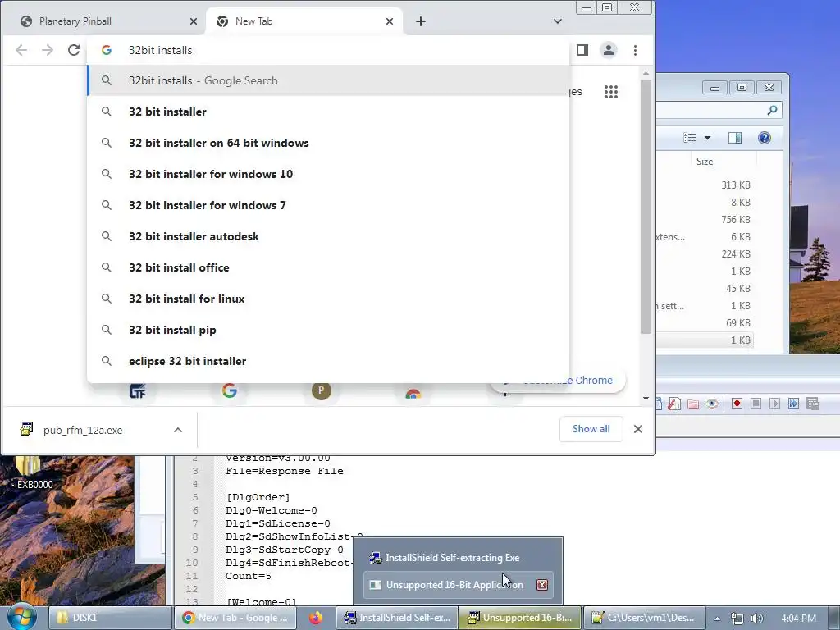The height and width of the screenshot is (630, 840).
Task: Toggle Chrome side panel icon
Action: [582, 50]
